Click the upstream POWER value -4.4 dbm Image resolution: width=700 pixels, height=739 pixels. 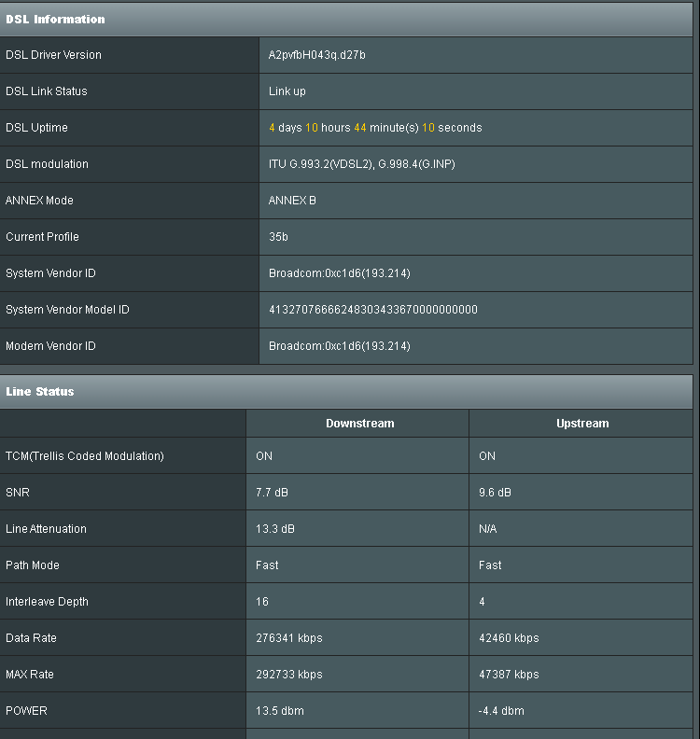click(x=501, y=711)
